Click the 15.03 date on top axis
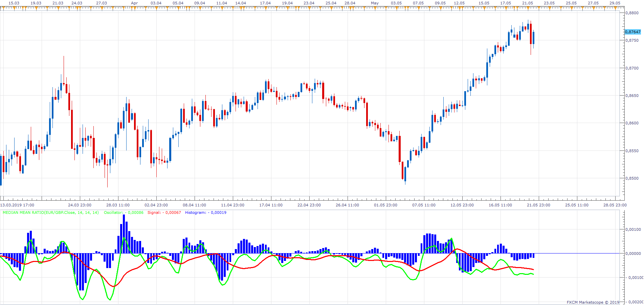Screen dimensions: 644x305 (14, 3)
